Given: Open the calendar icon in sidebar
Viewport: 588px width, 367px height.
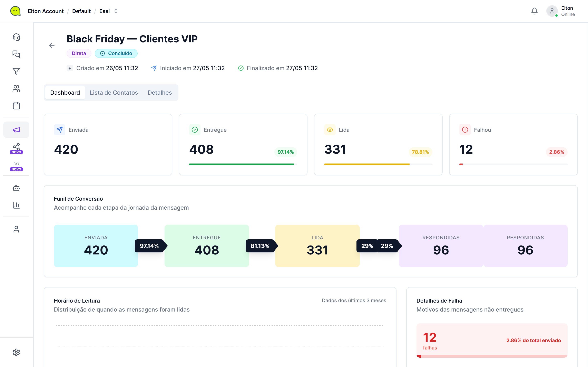Looking at the screenshot, I should point(16,106).
